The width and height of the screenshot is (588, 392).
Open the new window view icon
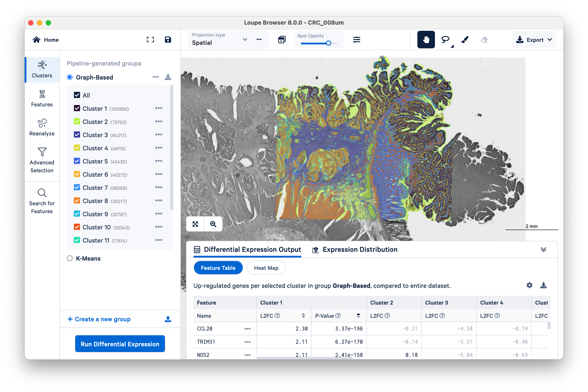pyautogui.click(x=282, y=40)
